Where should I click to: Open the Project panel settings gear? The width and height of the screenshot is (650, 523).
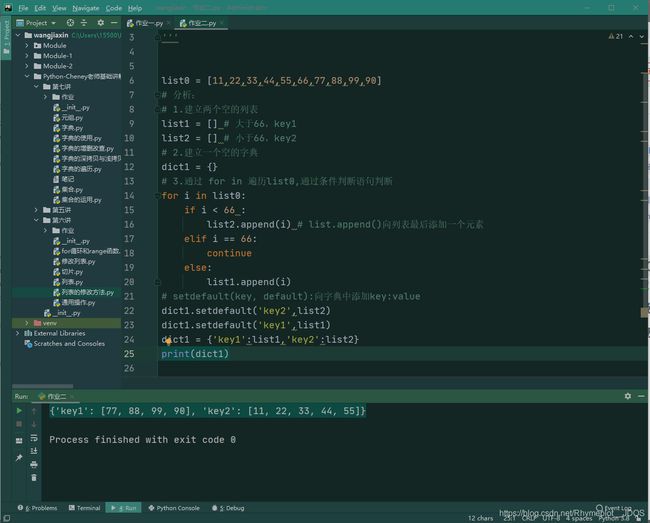coord(101,23)
